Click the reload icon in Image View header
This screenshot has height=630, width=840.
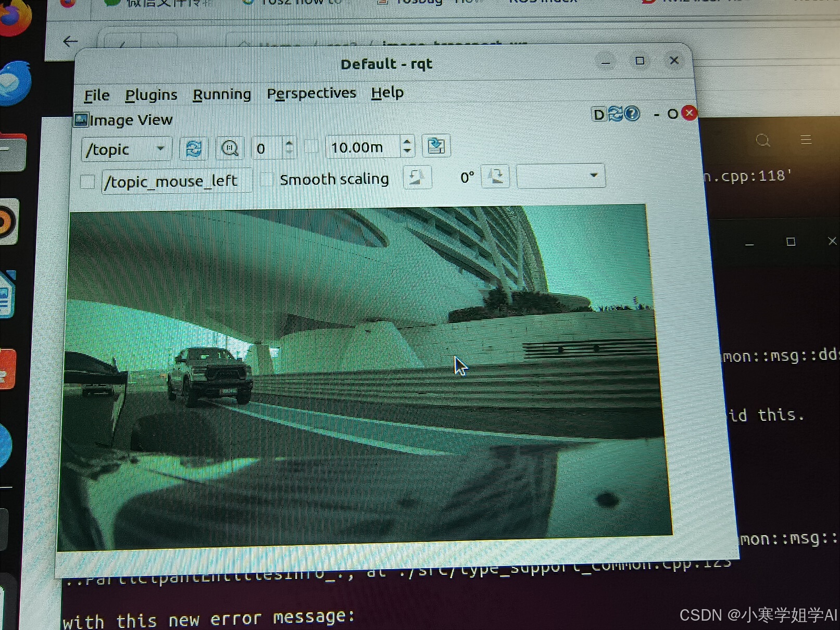pyautogui.click(x=616, y=114)
